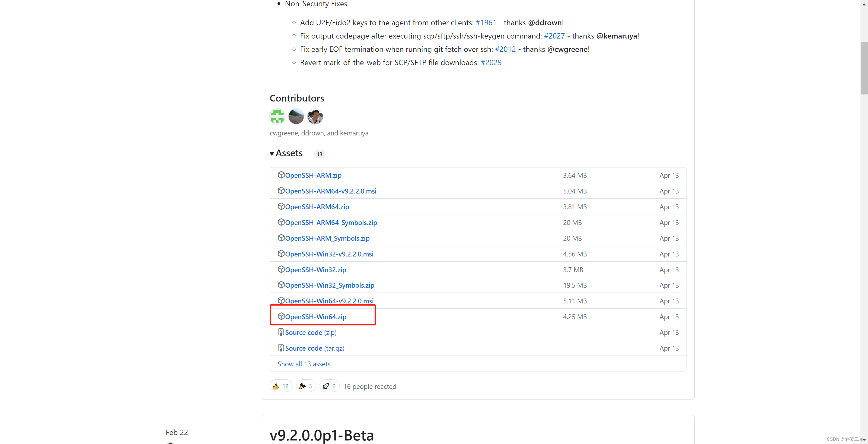Click the party popper reaction icon

[x=302, y=386]
